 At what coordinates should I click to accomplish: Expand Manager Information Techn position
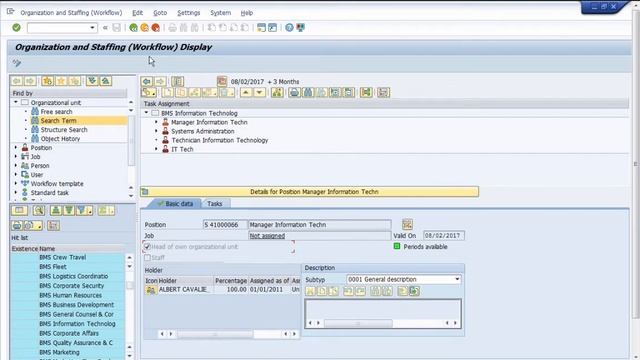click(156, 122)
